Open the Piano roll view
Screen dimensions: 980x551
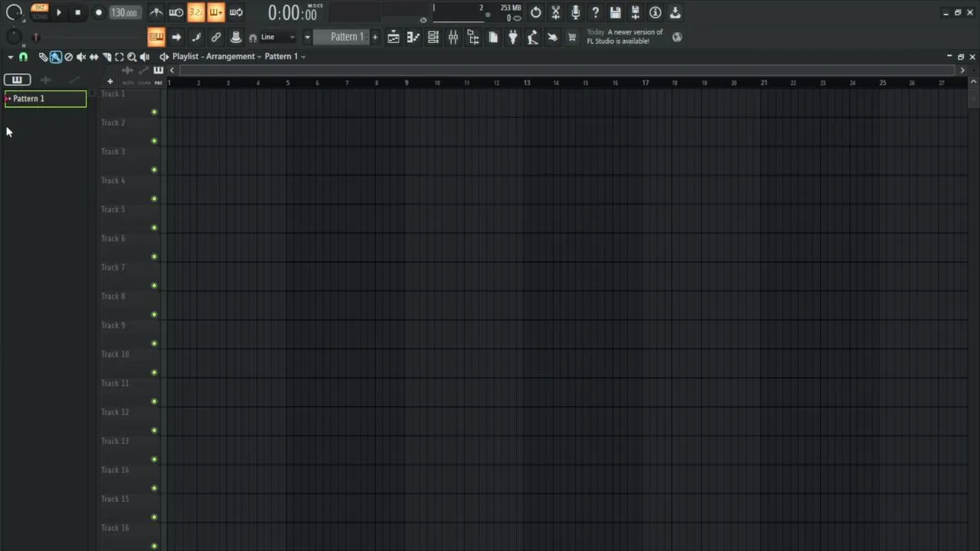tap(413, 37)
